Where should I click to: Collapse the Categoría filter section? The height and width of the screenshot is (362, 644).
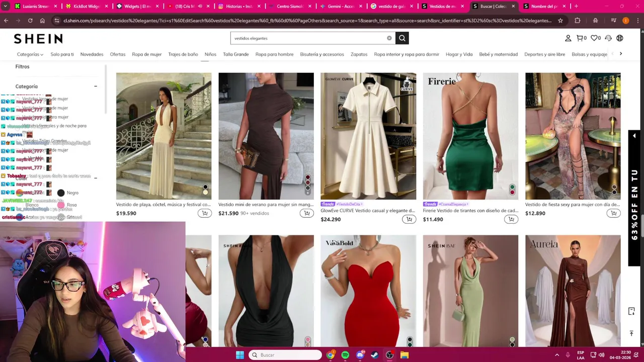[96, 86]
